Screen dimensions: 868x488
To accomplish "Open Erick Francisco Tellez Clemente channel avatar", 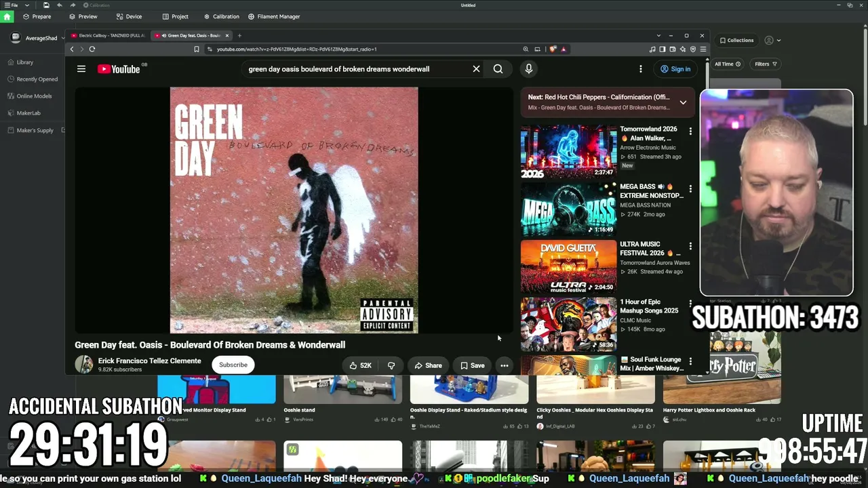I will [x=84, y=365].
